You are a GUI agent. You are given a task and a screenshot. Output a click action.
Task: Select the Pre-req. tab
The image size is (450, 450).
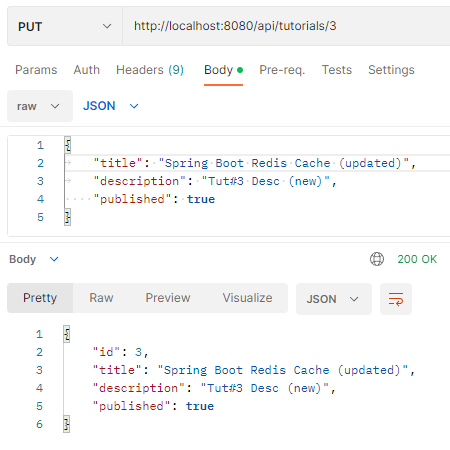pyautogui.click(x=282, y=70)
